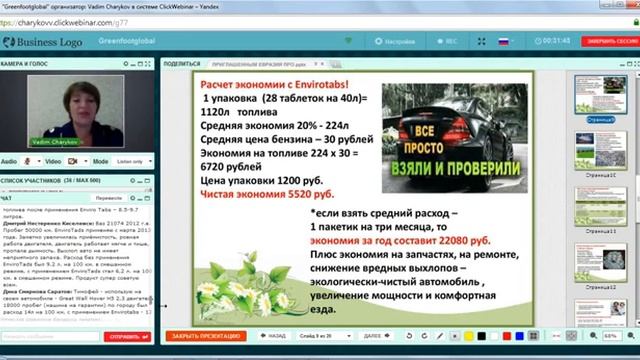Viewport: 640px width, 360px height.
Task: Open the Настройки settings gear
Action: (394, 41)
